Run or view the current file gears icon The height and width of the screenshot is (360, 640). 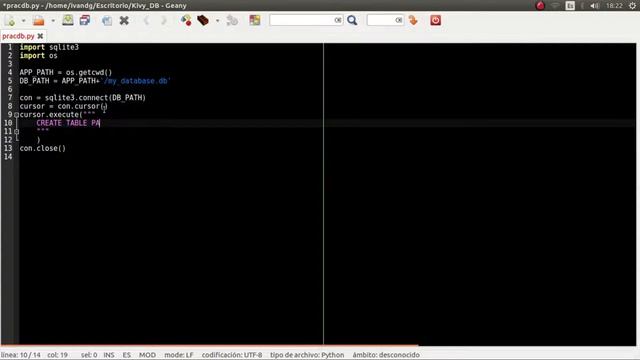[232, 20]
